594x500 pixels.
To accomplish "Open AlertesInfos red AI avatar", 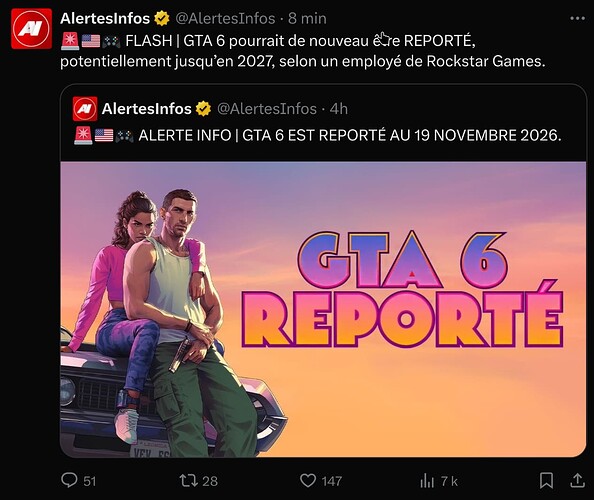I will (31, 29).
